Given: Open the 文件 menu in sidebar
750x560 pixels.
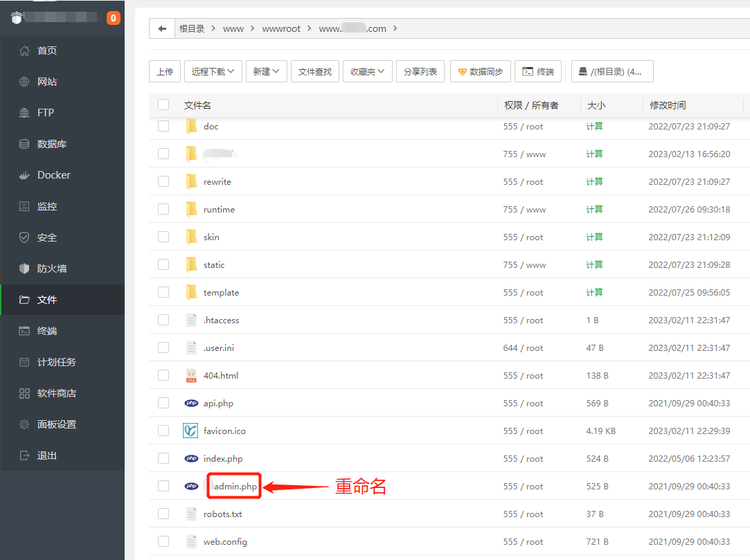Looking at the screenshot, I should [62, 300].
